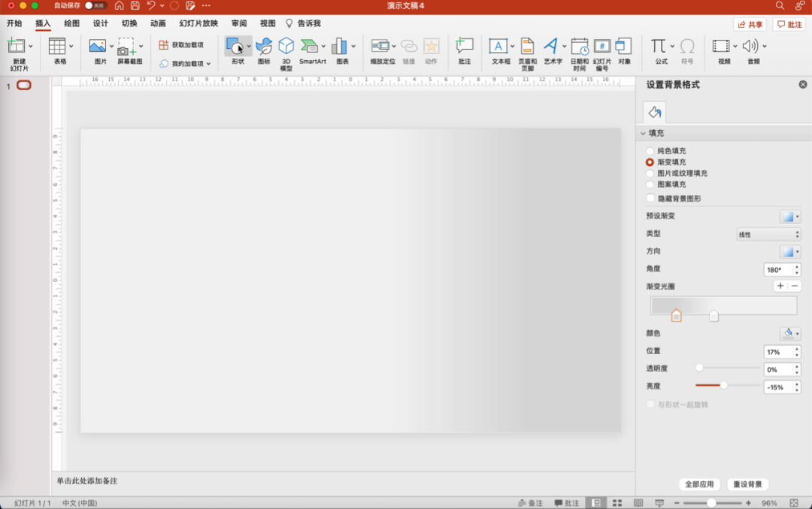Open gradient Type (类型) dropdown
Viewport: 812px width, 509px height.
[768, 235]
